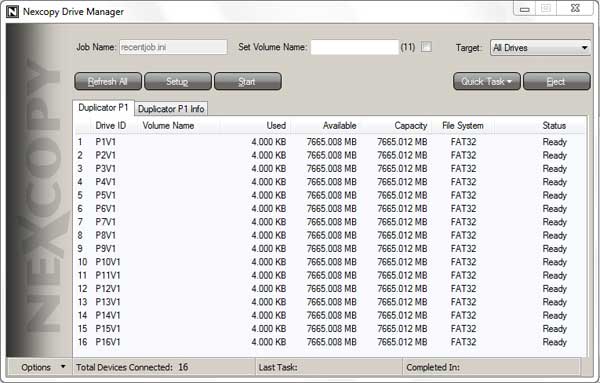
Task: Select drive row P16V1
Action: click(330, 342)
